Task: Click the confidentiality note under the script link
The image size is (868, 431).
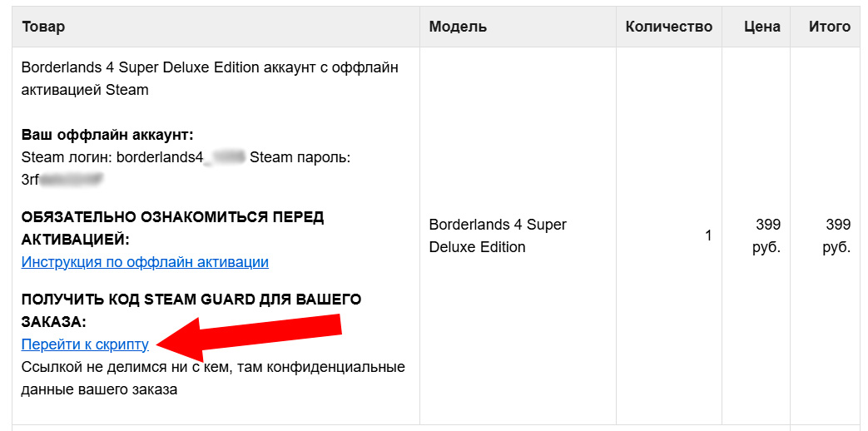Action: click(213, 378)
